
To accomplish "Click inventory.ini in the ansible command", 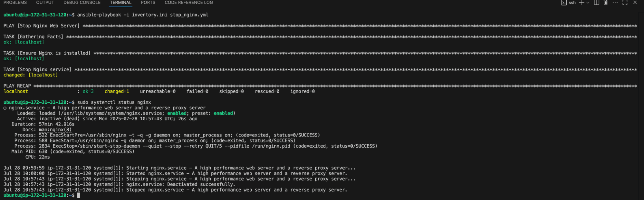I will pyautogui.click(x=149, y=15).
